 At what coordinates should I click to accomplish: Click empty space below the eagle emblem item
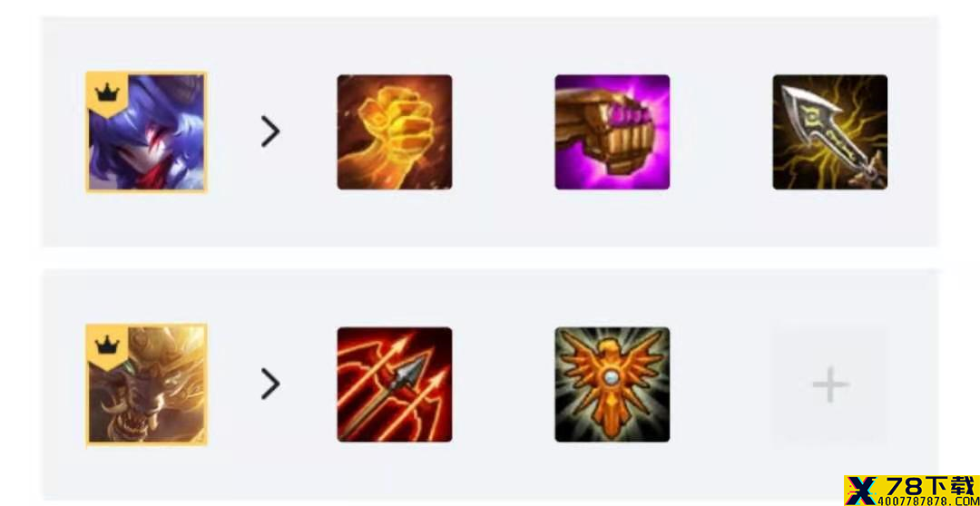[612, 470]
